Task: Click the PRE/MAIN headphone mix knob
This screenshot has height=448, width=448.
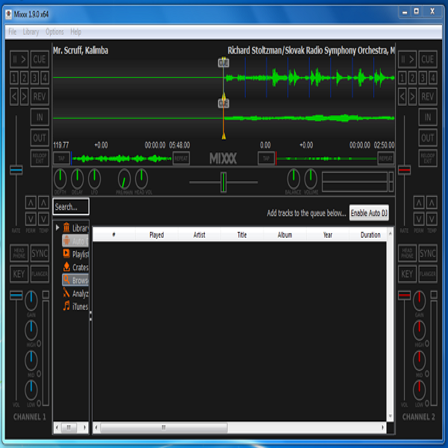Action: coord(124,179)
